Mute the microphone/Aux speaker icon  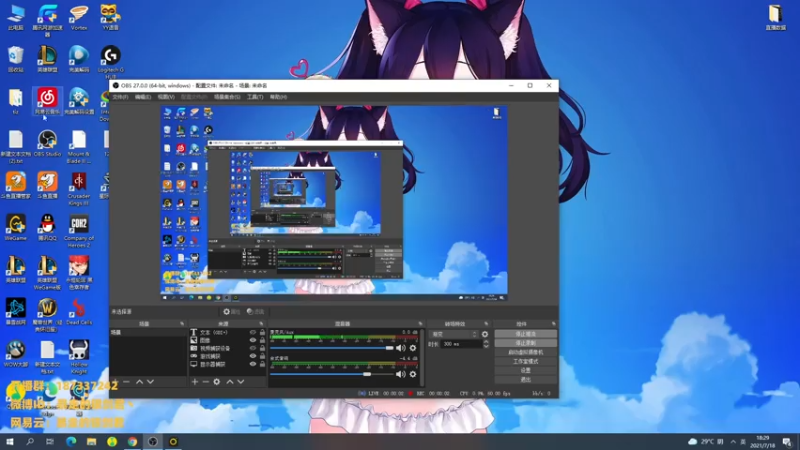point(401,348)
